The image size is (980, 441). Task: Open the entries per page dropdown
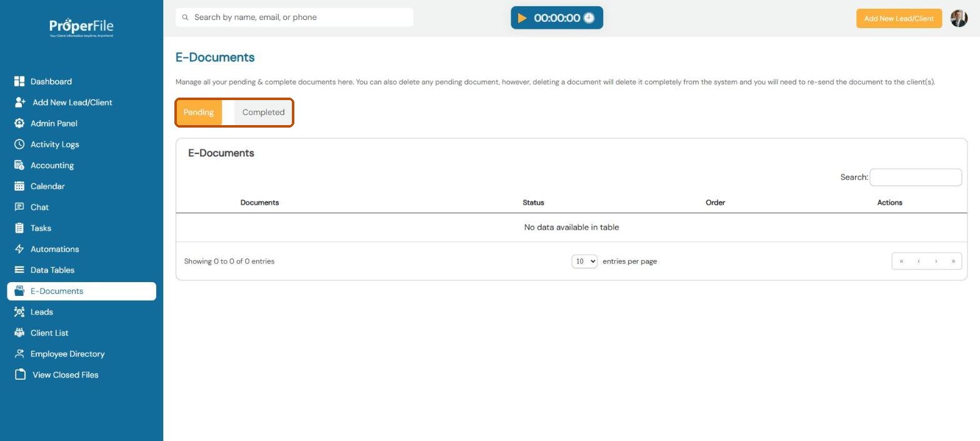(584, 261)
